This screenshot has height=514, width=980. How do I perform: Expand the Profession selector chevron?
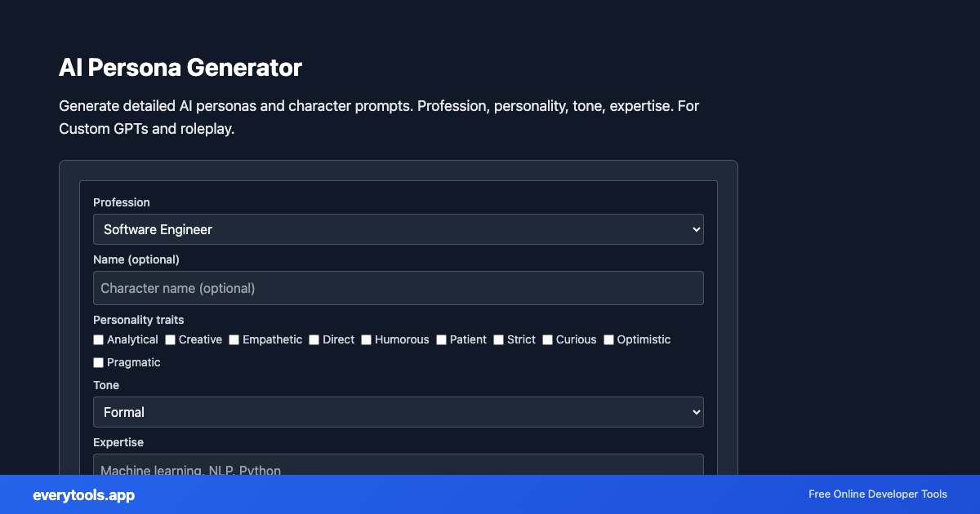tap(695, 229)
